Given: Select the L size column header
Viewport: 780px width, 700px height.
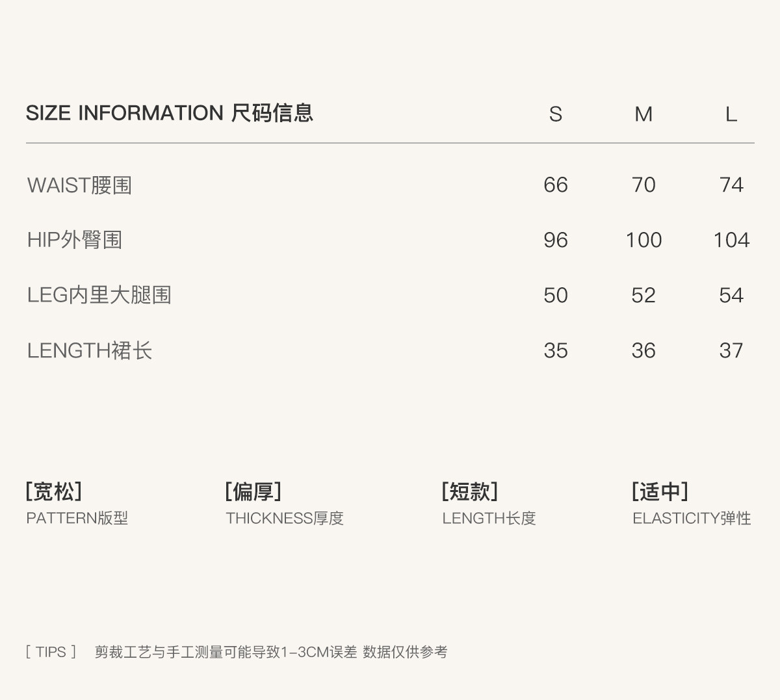Looking at the screenshot, I should tap(731, 114).
